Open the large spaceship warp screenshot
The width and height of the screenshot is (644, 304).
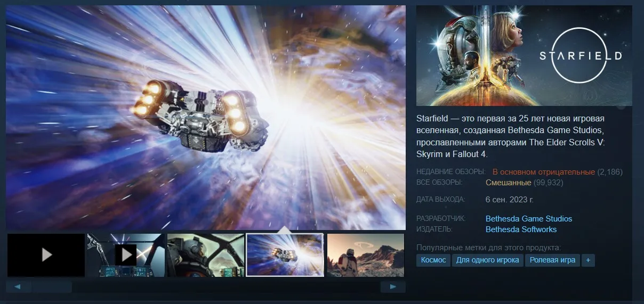point(206,118)
